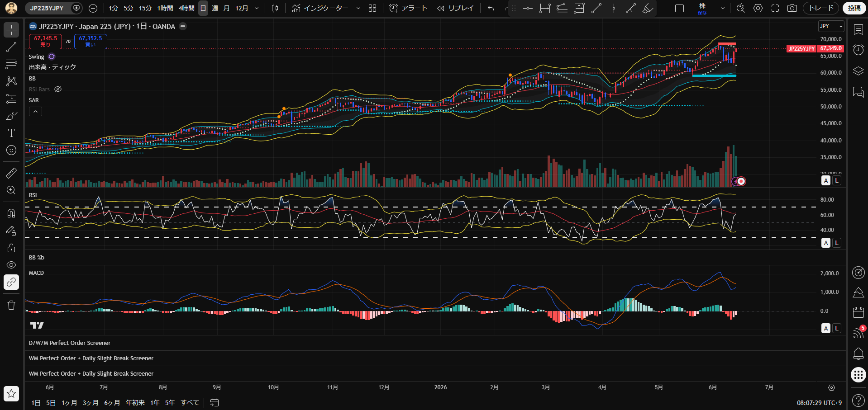Select the trend line drawing tool

tap(11, 47)
